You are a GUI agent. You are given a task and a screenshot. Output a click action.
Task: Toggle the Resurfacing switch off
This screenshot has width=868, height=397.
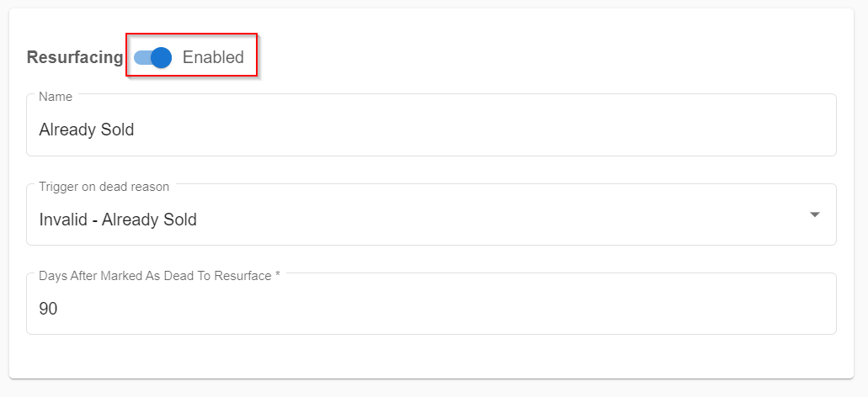(153, 57)
